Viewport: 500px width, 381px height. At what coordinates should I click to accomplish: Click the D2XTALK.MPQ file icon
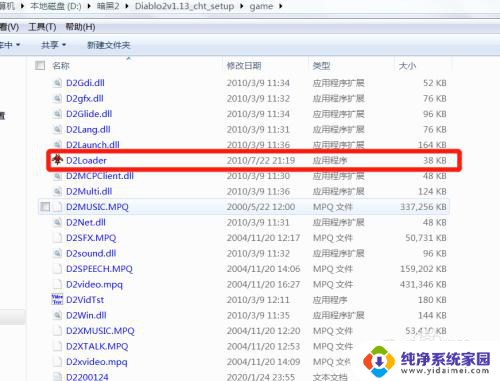[x=57, y=347]
